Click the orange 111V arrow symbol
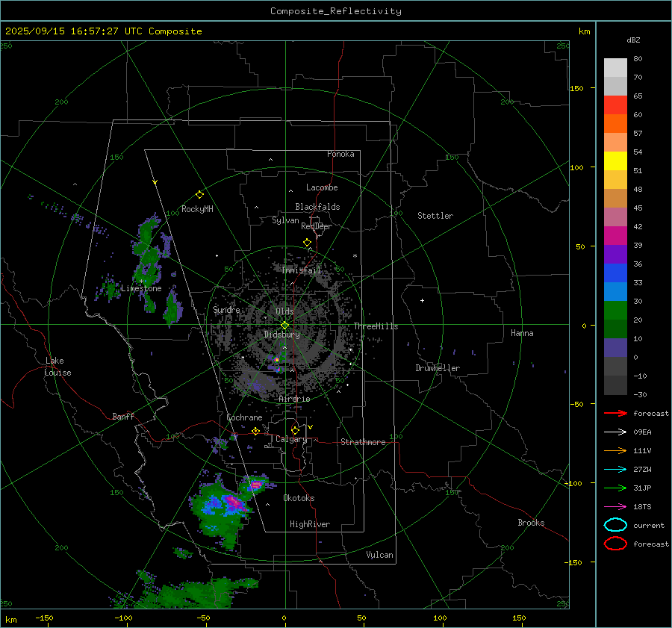 pyautogui.click(x=615, y=450)
